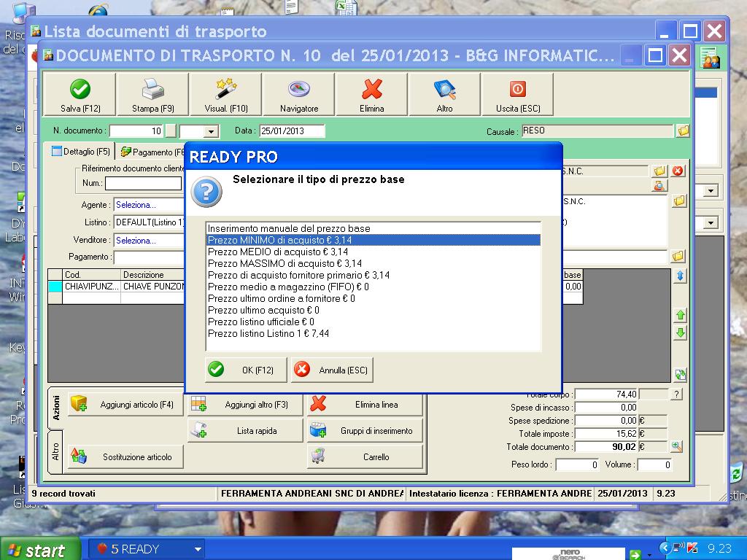Click Elimina toolbar button

pos(371,94)
